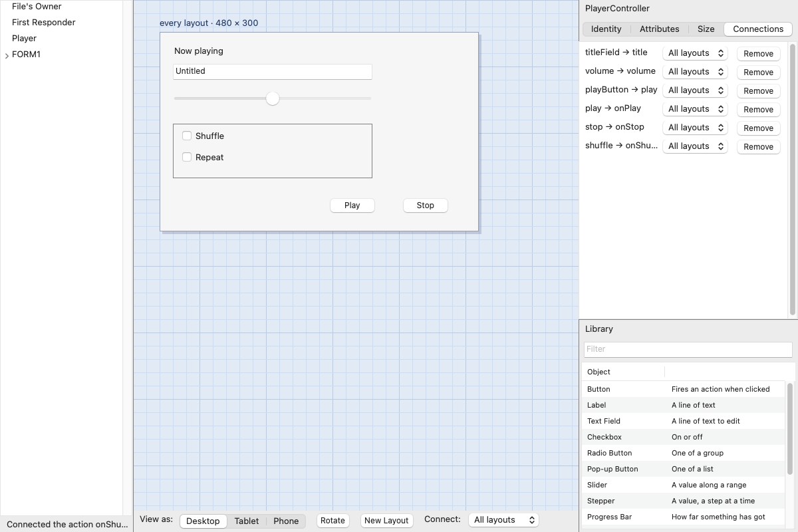Open layouts dropdown for volume connection
Screen dimensions: 798x532
(695, 72)
